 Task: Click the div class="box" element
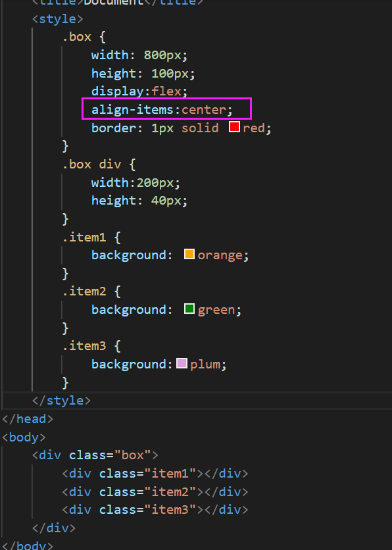[x=95, y=455]
